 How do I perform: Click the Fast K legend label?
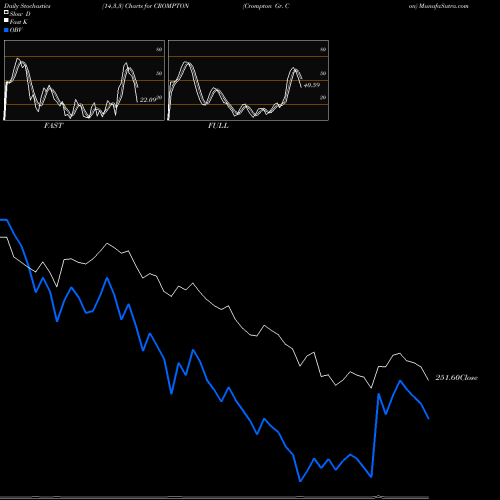(x=19, y=22)
